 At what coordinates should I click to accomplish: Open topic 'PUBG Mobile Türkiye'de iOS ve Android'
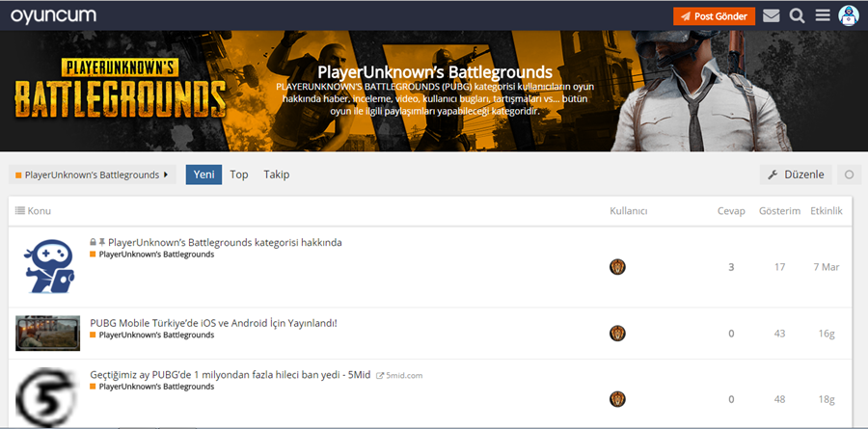[213, 323]
